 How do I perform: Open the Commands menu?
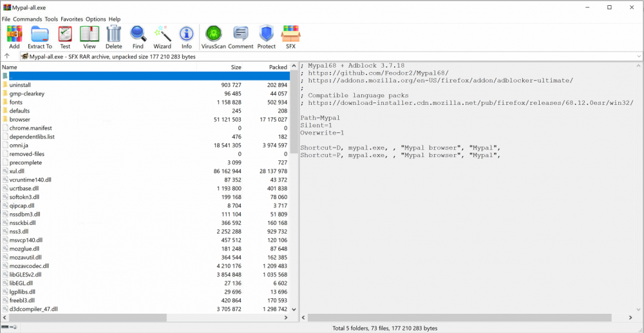27,19
